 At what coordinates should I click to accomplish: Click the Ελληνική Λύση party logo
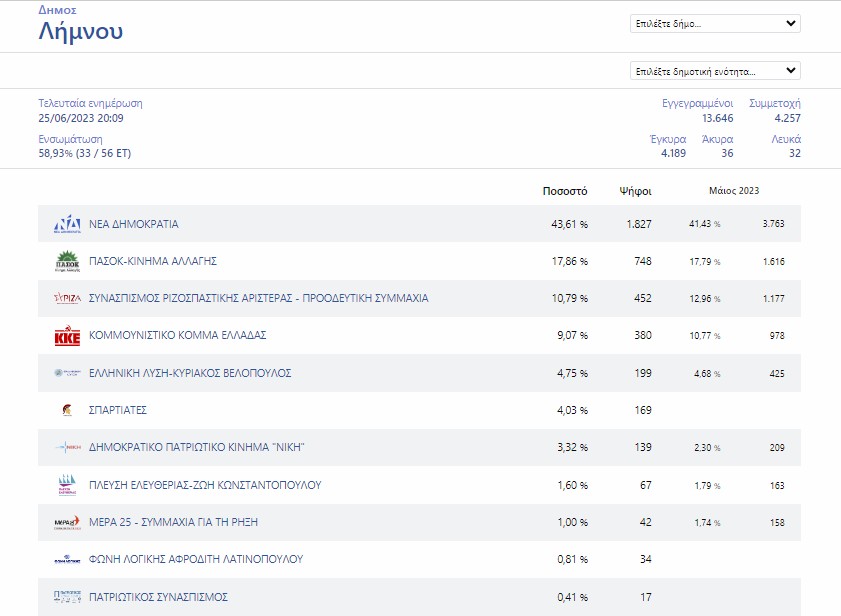[x=67, y=373]
